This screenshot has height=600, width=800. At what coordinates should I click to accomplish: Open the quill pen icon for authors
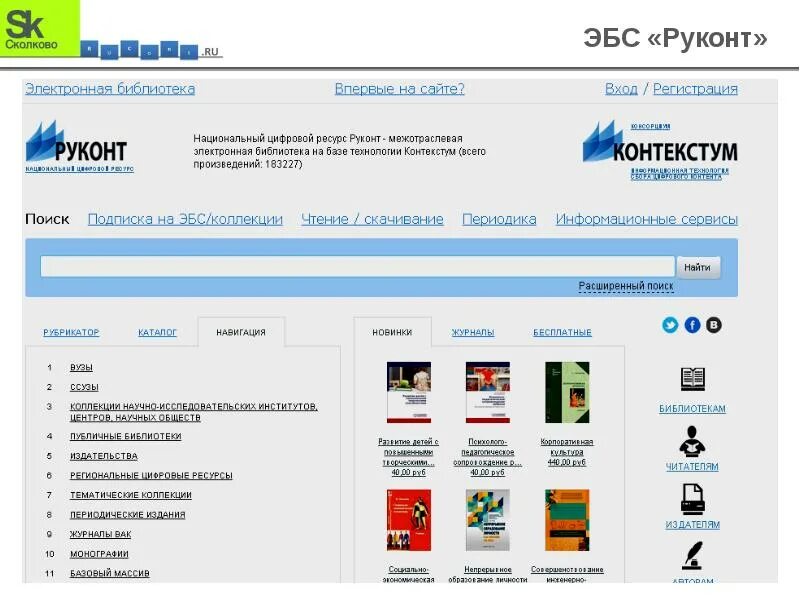692,555
